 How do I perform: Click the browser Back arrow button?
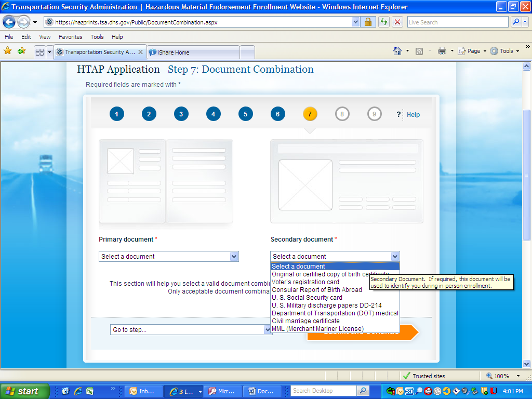click(x=9, y=22)
